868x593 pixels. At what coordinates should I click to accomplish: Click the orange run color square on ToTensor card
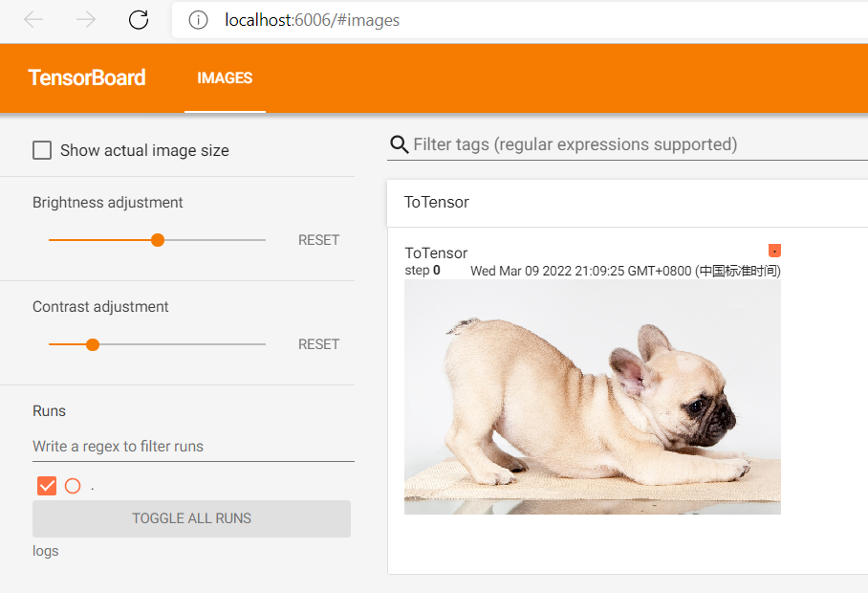pyautogui.click(x=774, y=251)
